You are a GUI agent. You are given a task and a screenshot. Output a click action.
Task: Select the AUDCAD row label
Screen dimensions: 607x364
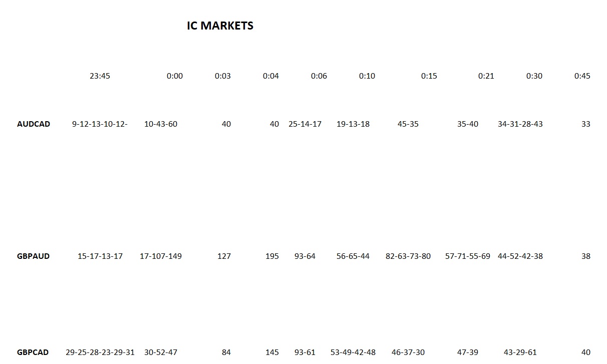click(x=34, y=124)
